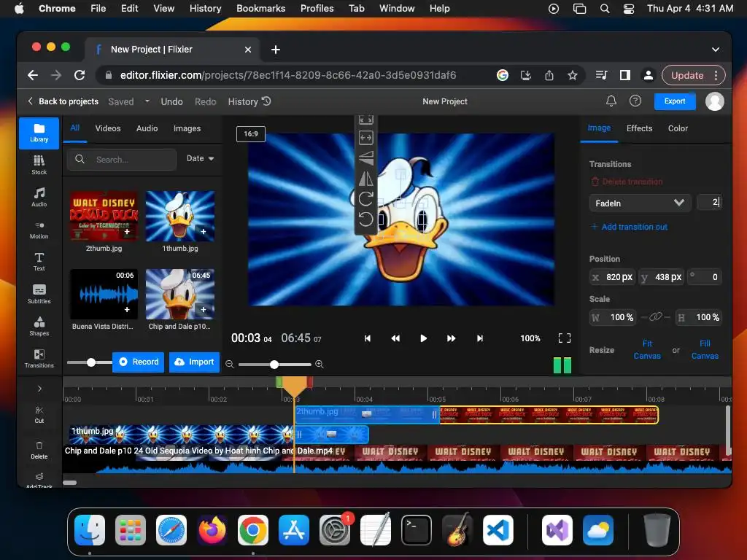Click the Record button
747x560 pixels.
(139, 362)
